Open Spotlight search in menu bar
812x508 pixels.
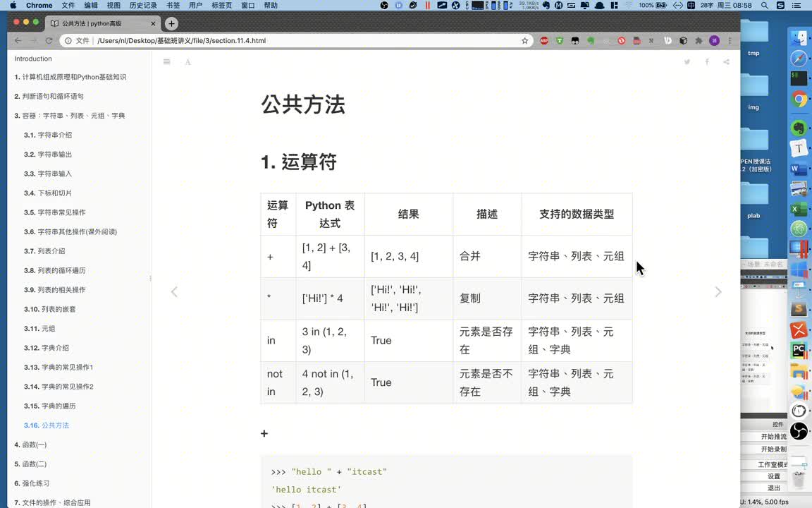pos(764,5)
